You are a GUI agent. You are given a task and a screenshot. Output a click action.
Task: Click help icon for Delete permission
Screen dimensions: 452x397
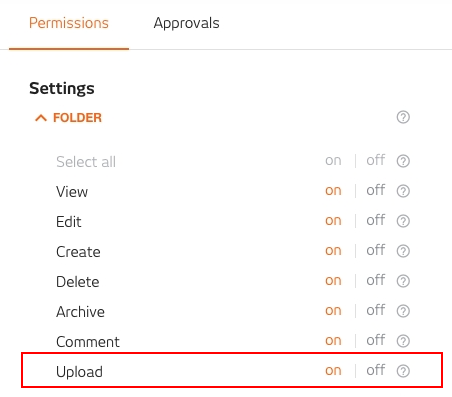[403, 281]
